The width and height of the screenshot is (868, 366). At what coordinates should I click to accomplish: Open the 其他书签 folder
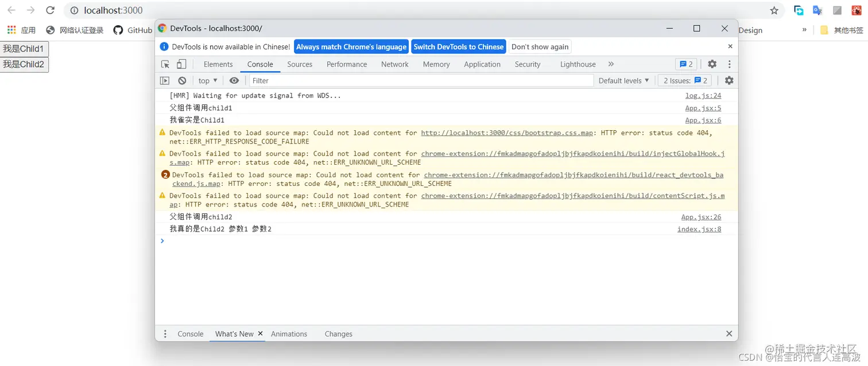(x=842, y=30)
